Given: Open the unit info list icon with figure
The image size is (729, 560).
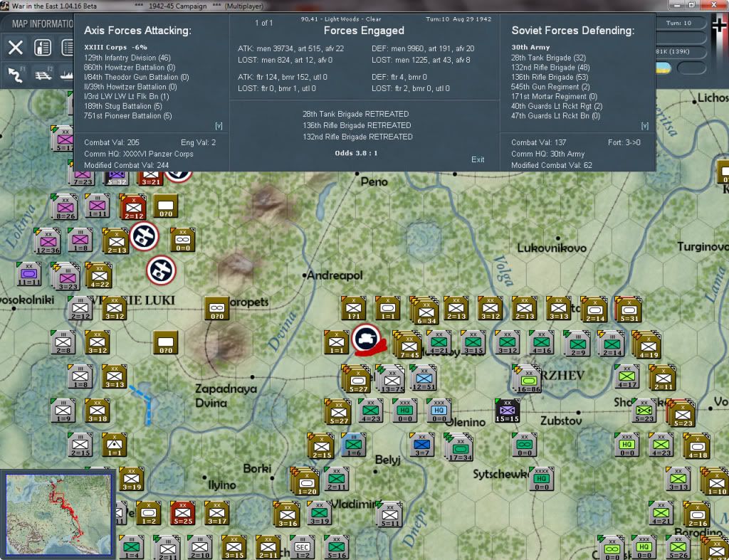Looking at the screenshot, I should pos(42,48).
